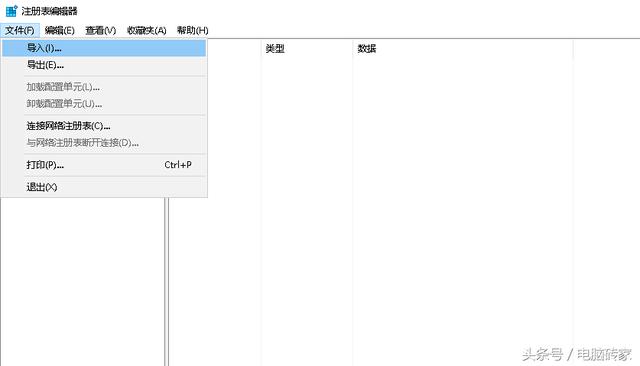Open the 帮助(H) menu

(x=193, y=30)
